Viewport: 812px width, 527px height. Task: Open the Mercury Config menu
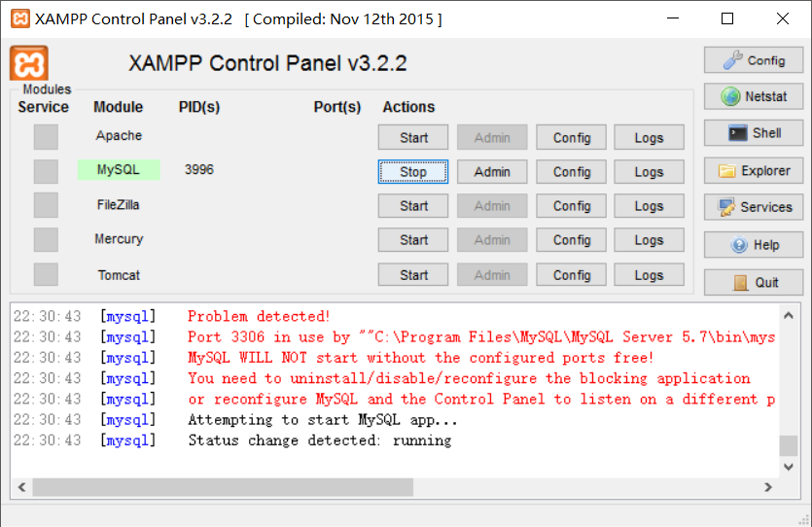[x=571, y=240]
